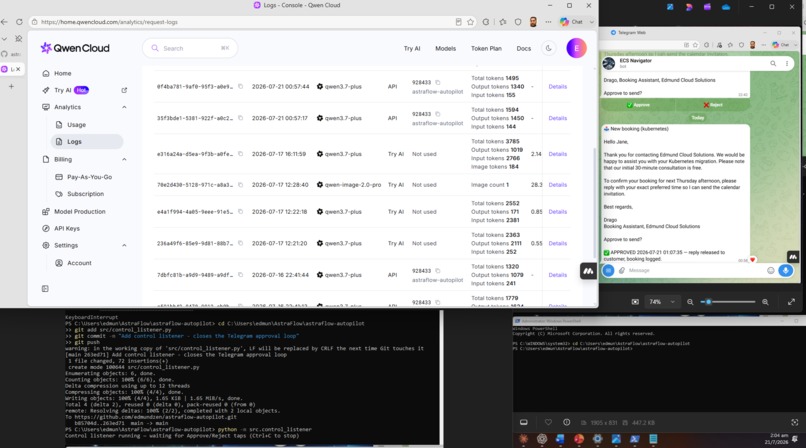Screen dimensions: 806x448
Task: Click the image viewer zoom slider
Action: [729, 302]
